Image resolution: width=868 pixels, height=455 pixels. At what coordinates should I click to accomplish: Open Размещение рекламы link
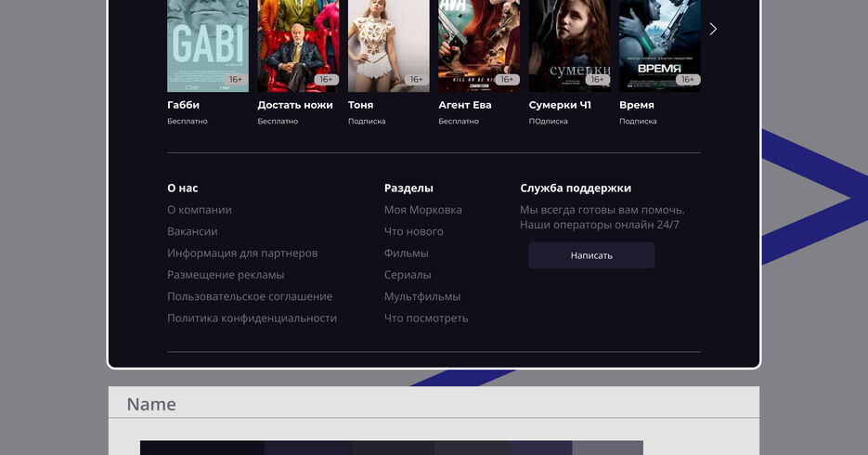tap(226, 275)
